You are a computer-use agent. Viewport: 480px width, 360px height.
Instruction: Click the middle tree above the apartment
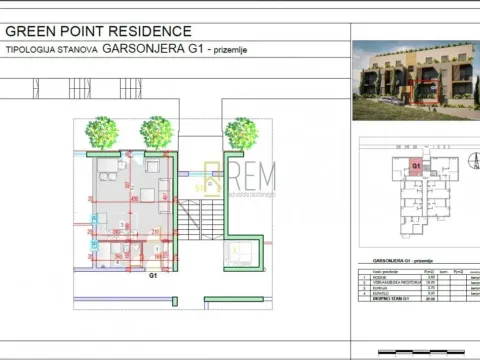point(156,133)
